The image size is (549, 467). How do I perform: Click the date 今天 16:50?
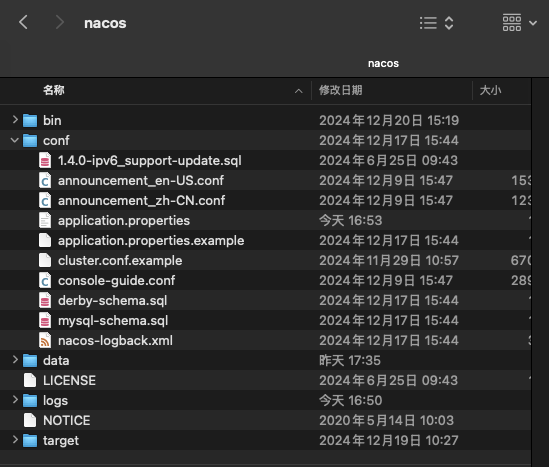[x=350, y=400]
